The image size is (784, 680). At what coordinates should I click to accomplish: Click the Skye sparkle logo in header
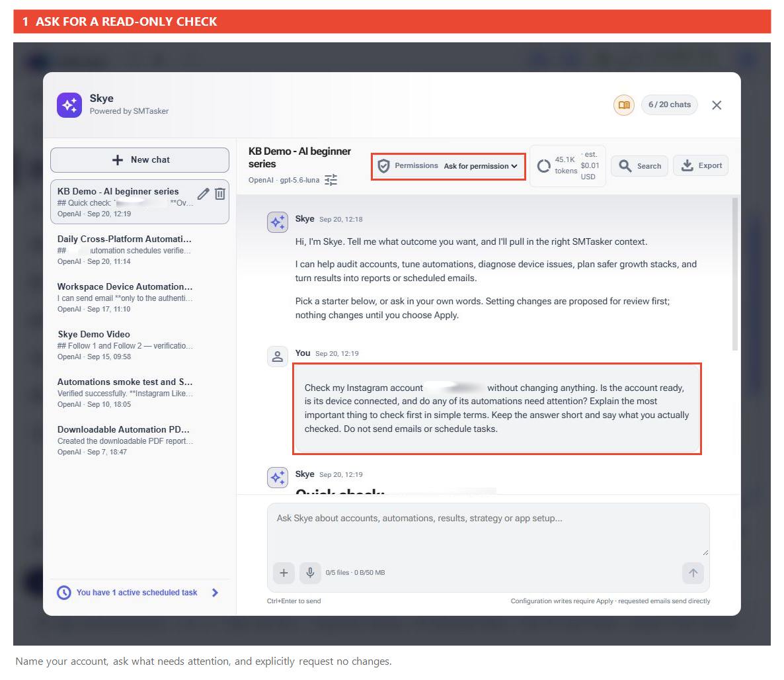(69, 105)
